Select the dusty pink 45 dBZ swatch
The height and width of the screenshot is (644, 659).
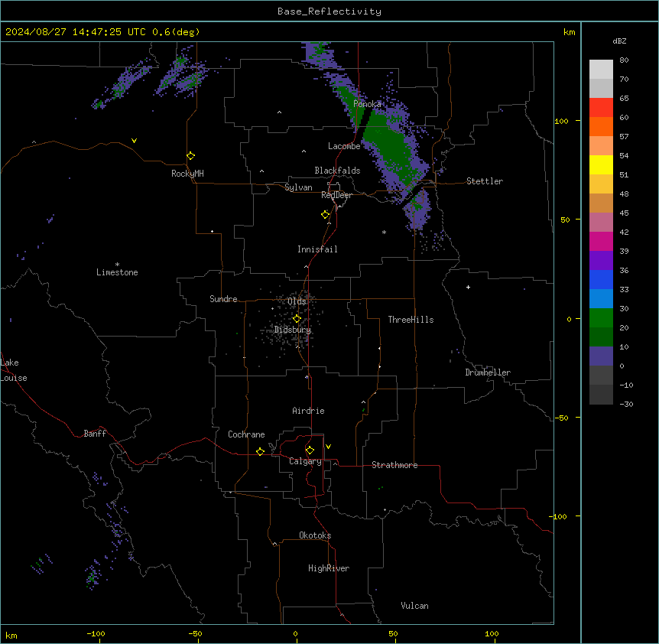[x=601, y=223]
